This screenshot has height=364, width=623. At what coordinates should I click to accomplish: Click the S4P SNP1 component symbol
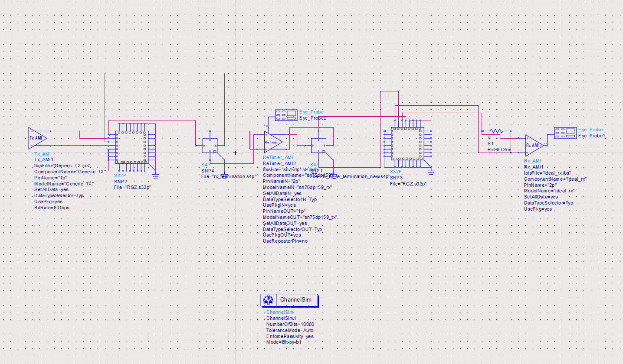pyautogui.click(x=320, y=146)
